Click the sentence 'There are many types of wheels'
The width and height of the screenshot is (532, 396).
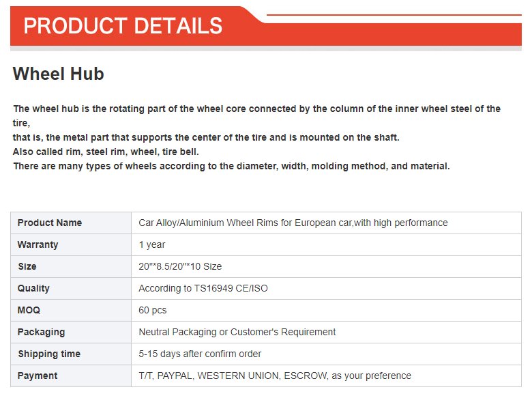pos(231,167)
